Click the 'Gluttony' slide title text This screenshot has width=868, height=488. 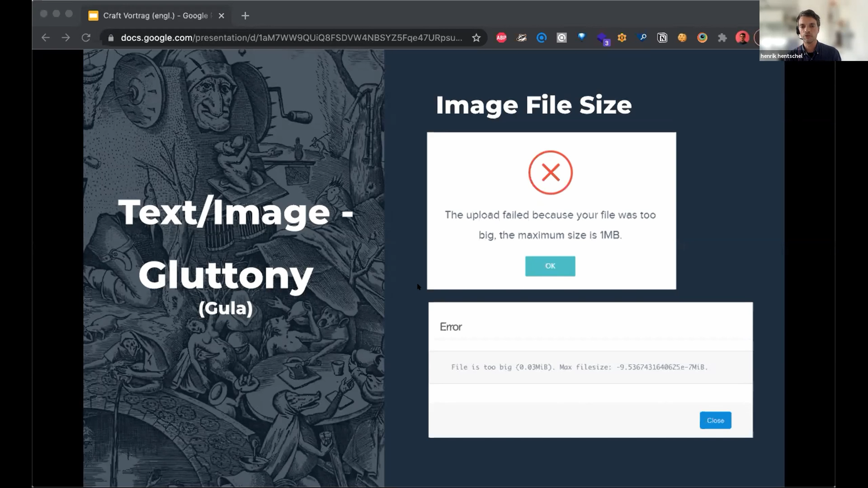[226, 276]
